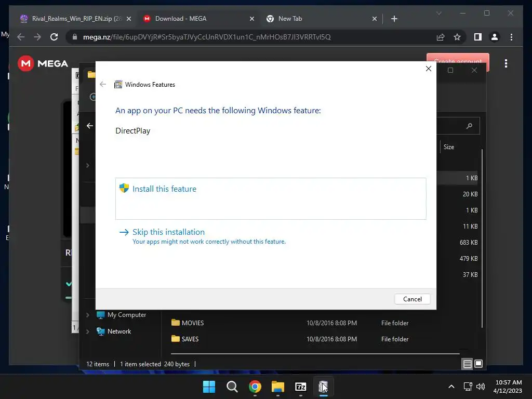The width and height of the screenshot is (532, 399).
Task: Click Windows Features taskbar icon
Action: click(x=323, y=387)
